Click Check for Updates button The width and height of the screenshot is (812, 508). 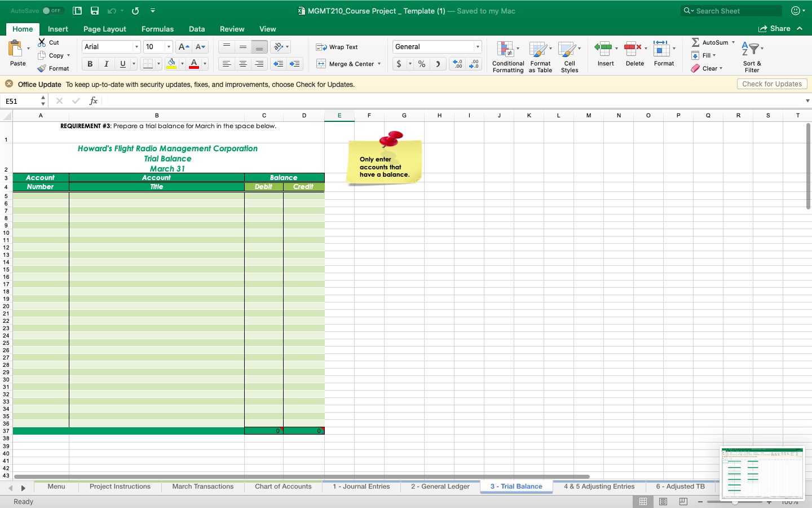772,84
